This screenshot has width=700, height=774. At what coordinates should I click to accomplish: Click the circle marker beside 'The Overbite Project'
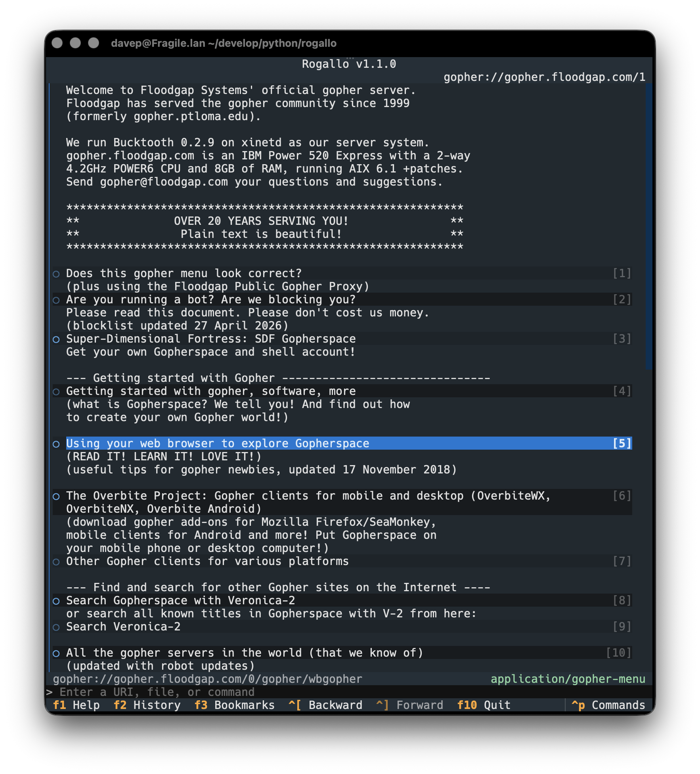[56, 496]
